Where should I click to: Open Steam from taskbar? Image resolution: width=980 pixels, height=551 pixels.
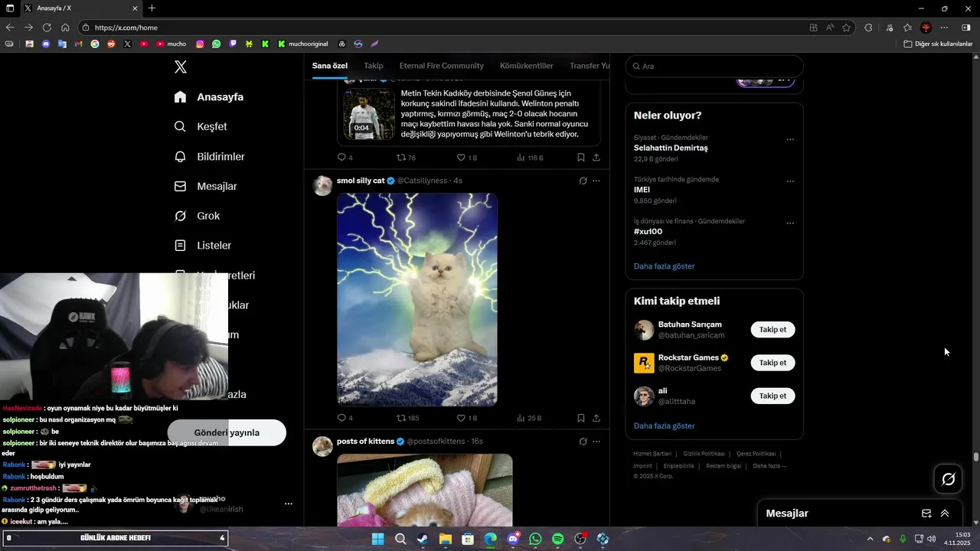tap(423, 540)
